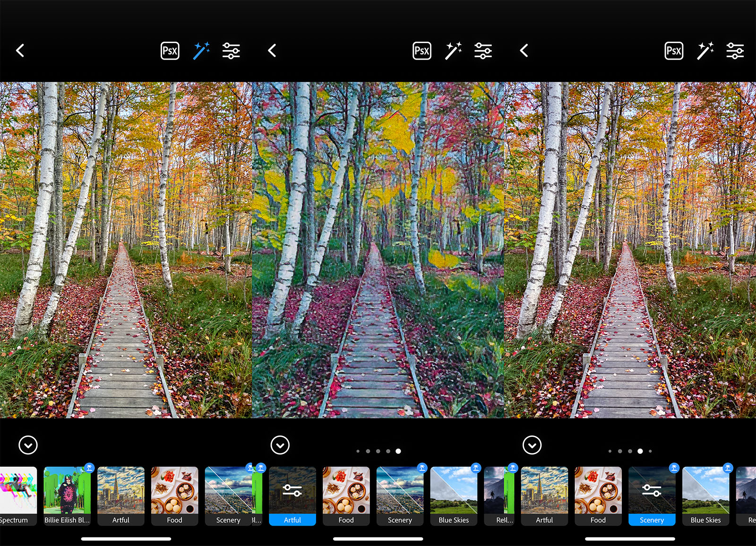Choose the Spectrum look thumbnail
756x546 pixels.
pos(18,496)
